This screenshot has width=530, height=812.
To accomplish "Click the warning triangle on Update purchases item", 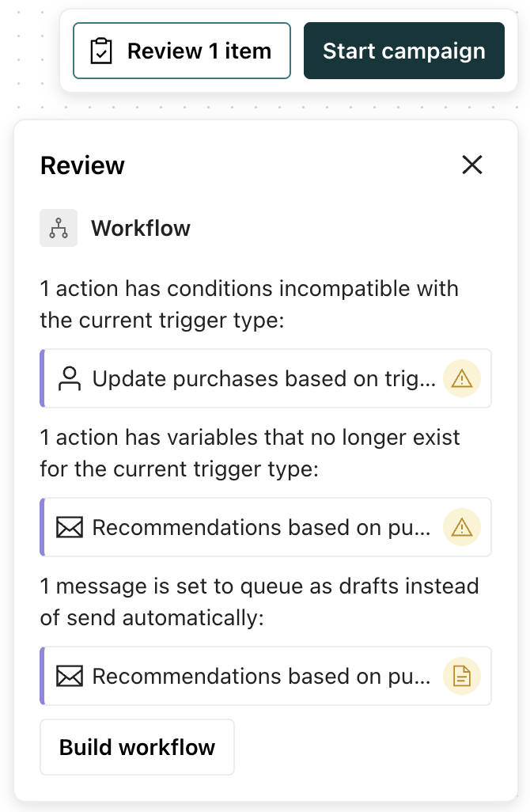I will [462, 378].
